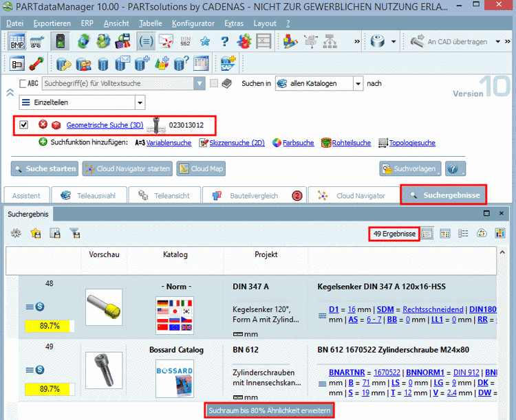516x420 pixels.
Task: Click the blue star favorites icon
Action: click(205, 41)
